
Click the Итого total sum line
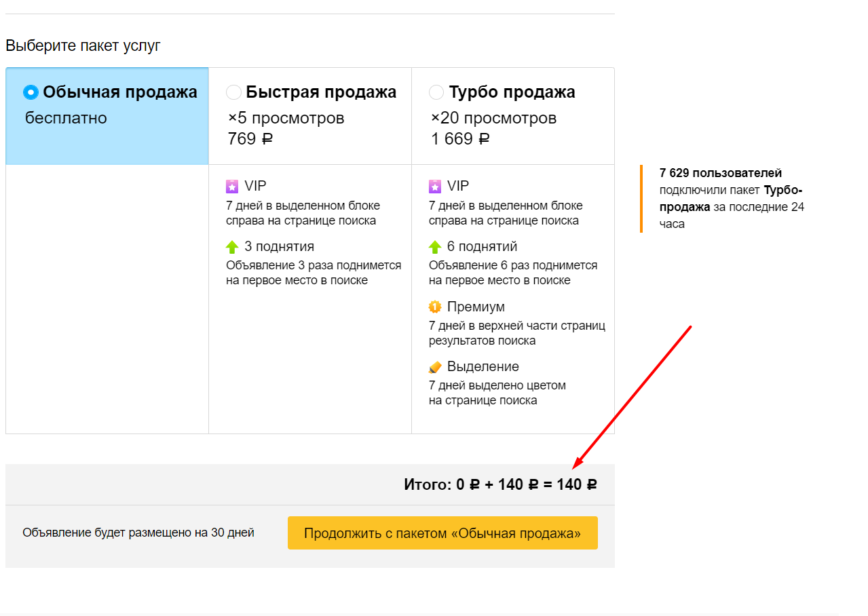(x=500, y=484)
